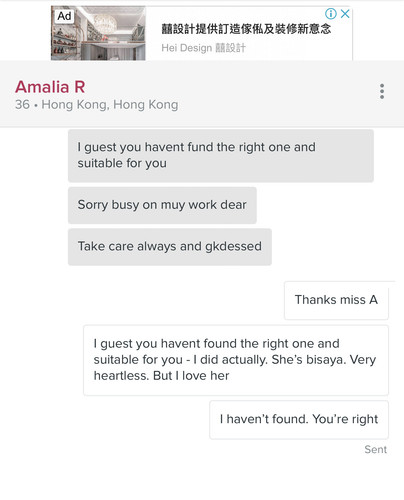Click the ad info icon
404x500 pixels.
pyautogui.click(x=331, y=14)
